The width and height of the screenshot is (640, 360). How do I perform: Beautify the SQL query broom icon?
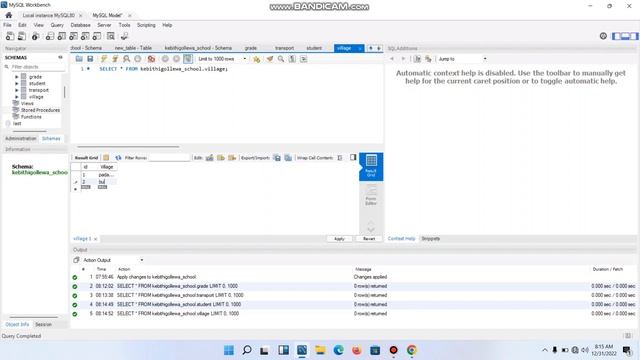[x=270, y=59]
